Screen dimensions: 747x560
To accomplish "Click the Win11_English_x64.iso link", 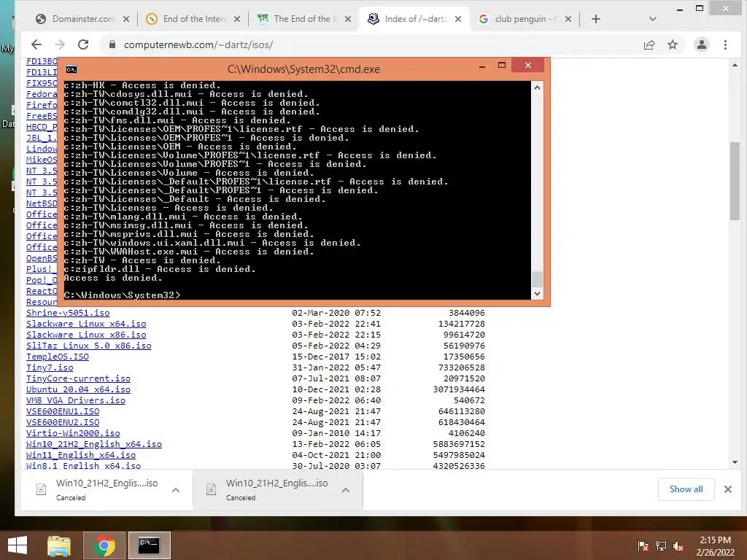I will (81, 455).
